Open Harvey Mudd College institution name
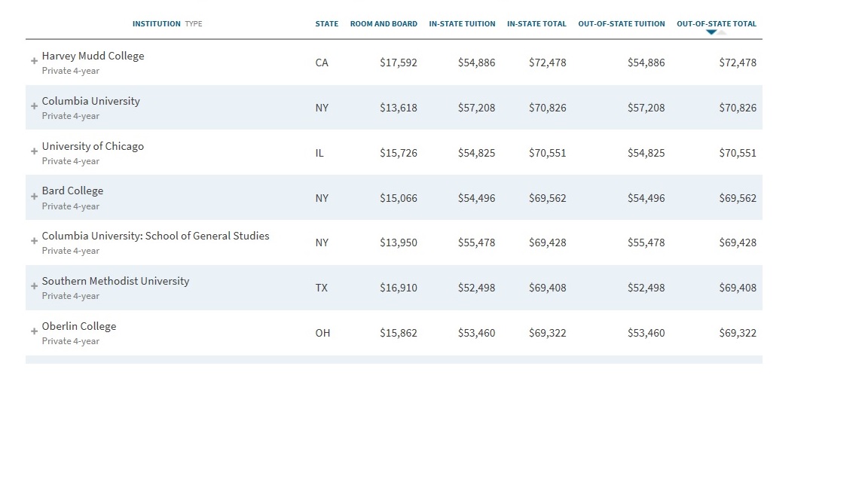The height and width of the screenshot is (488, 868). click(x=93, y=56)
